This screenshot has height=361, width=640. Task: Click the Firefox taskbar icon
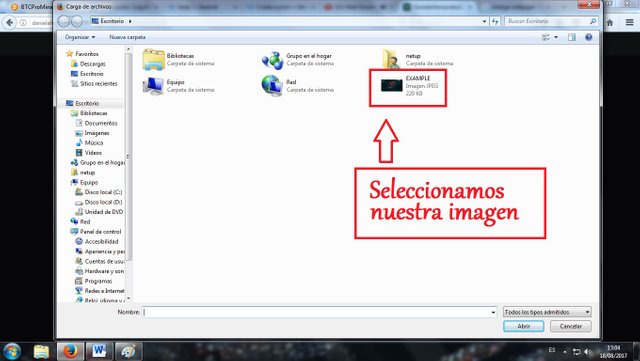point(70,351)
